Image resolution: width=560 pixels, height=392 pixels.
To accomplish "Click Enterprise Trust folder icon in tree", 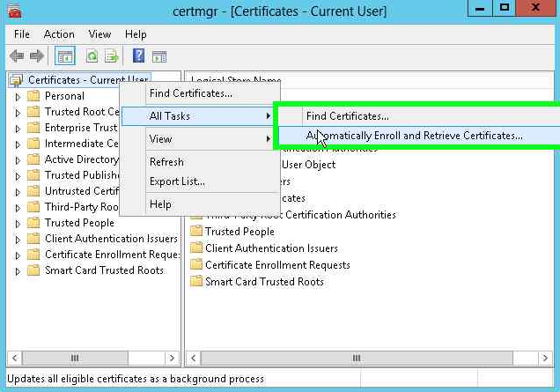I will pos(33,128).
